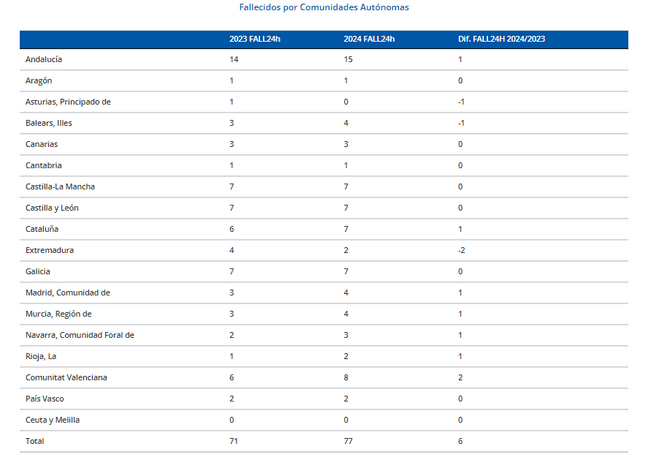670x460 pixels.
Task: Click the '2024 FALL24h' column header
Action: point(369,39)
